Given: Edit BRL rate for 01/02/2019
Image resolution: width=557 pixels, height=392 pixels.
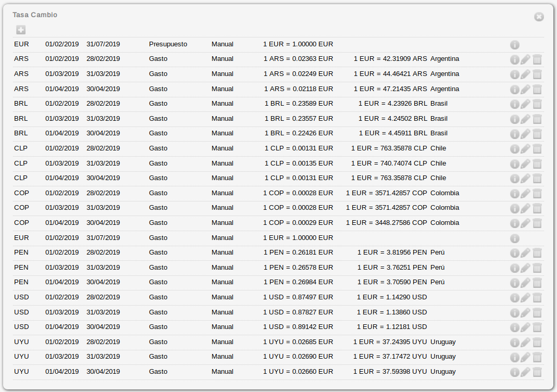Looking at the screenshot, I should pyautogui.click(x=525, y=104).
